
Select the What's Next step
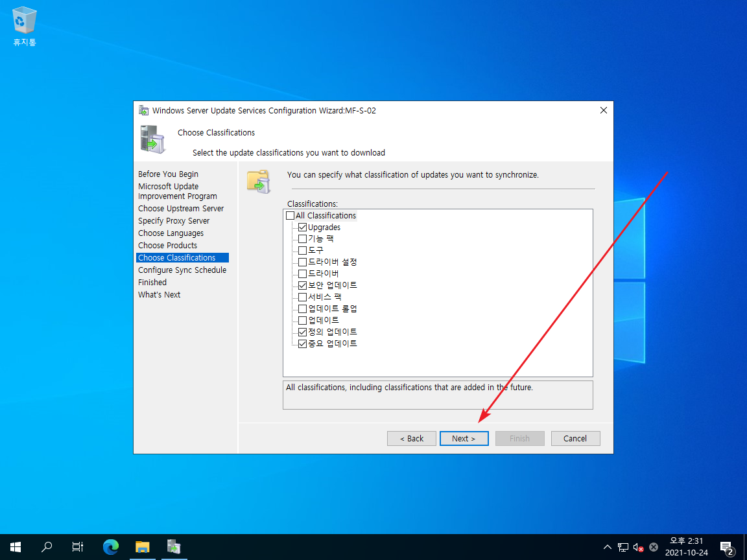point(159,295)
